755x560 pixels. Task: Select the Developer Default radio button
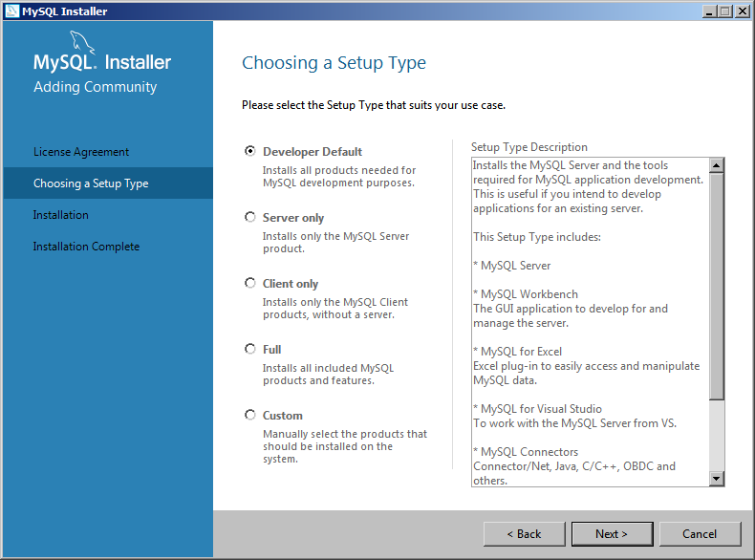(249, 151)
